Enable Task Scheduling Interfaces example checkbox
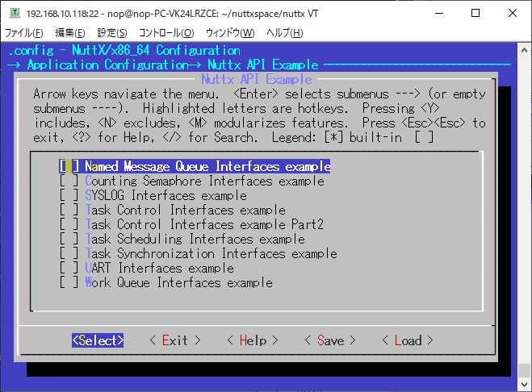Image resolution: width=532 pixels, height=392 pixels. (x=69, y=239)
